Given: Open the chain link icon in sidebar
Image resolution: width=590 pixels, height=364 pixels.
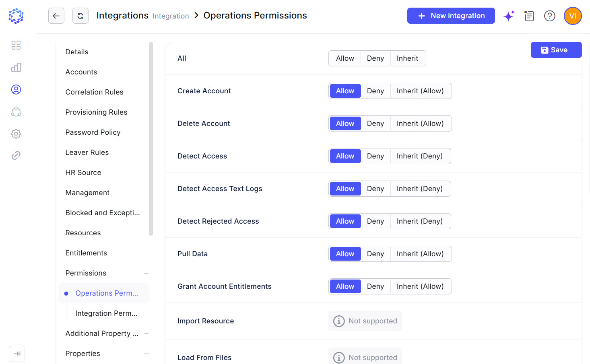Looking at the screenshot, I should click(x=16, y=155).
